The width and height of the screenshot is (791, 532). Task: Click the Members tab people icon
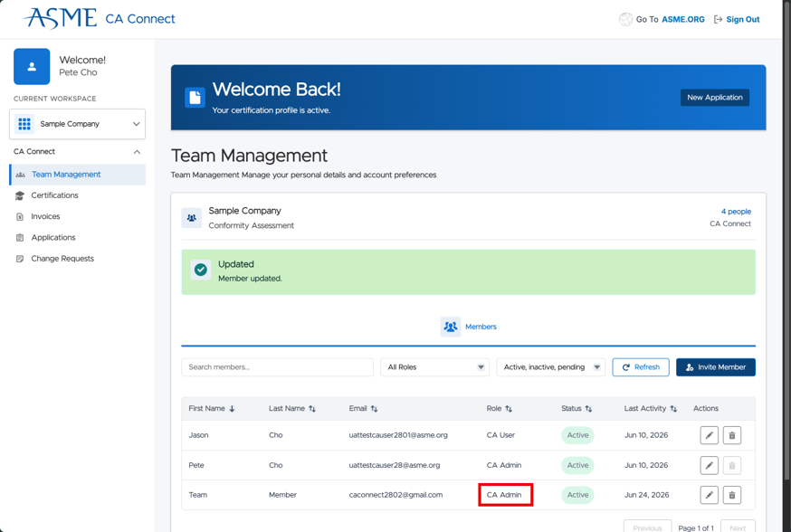click(451, 327)
